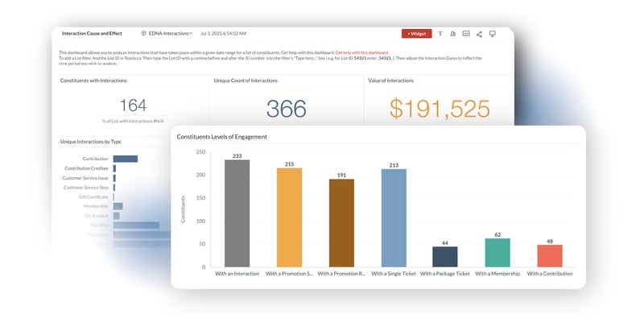Click the 48 data label
644x318 pixels.
(550, 242)
